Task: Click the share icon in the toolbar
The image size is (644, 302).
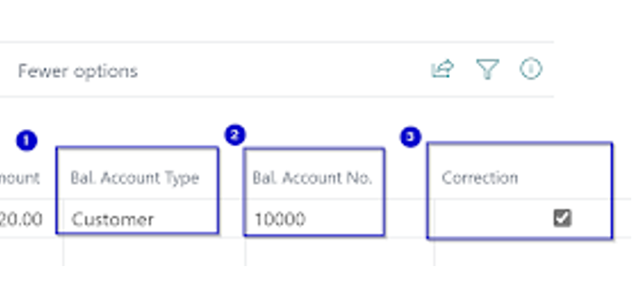Action: [x=442, y=70]
